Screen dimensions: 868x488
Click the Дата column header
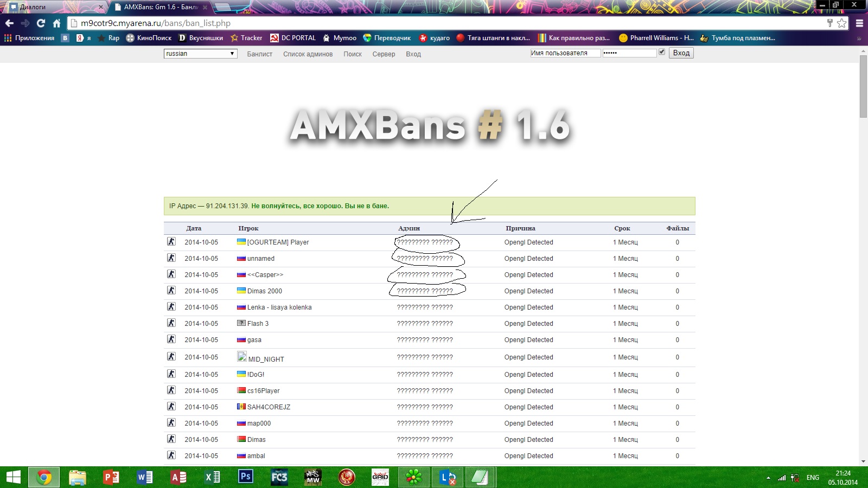(x=194, y=228)
